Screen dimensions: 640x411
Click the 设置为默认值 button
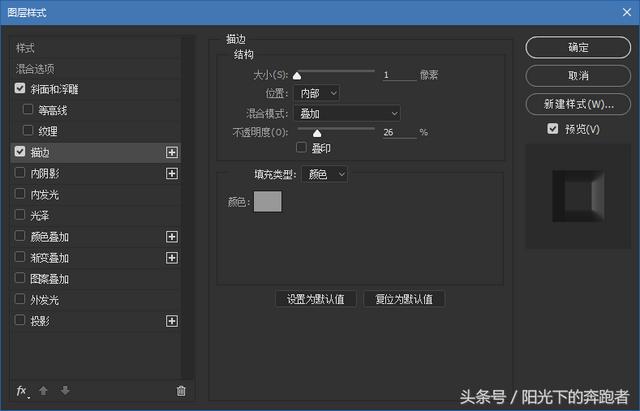pos(316,299)
